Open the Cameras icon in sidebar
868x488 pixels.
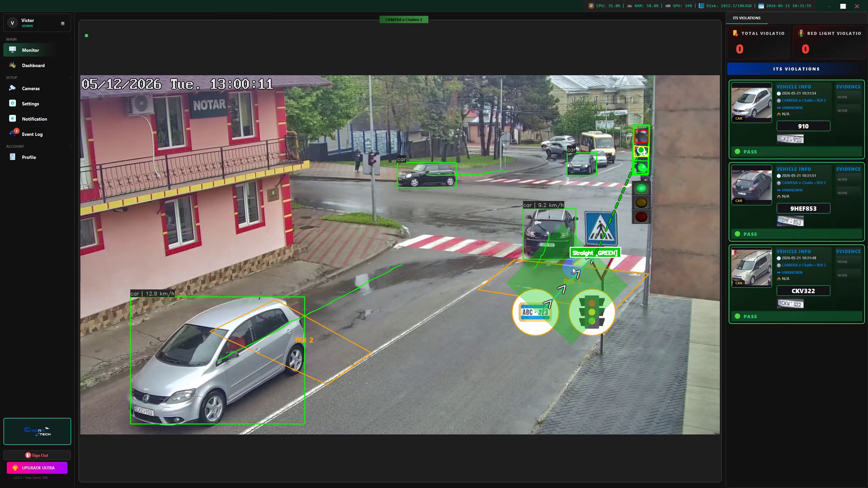(x=13, y=88)
